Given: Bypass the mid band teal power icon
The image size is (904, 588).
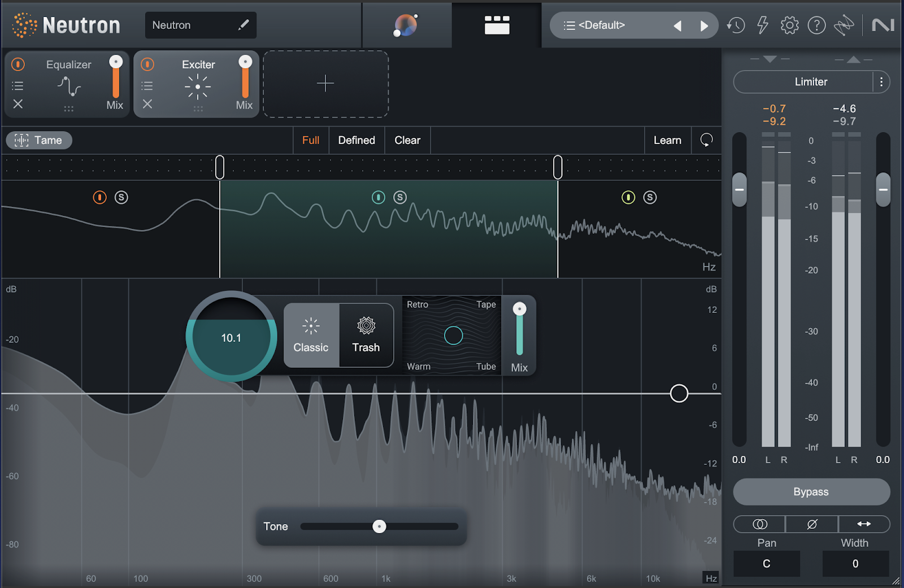Looking at the screenshot, I should (x=379, y=197).
